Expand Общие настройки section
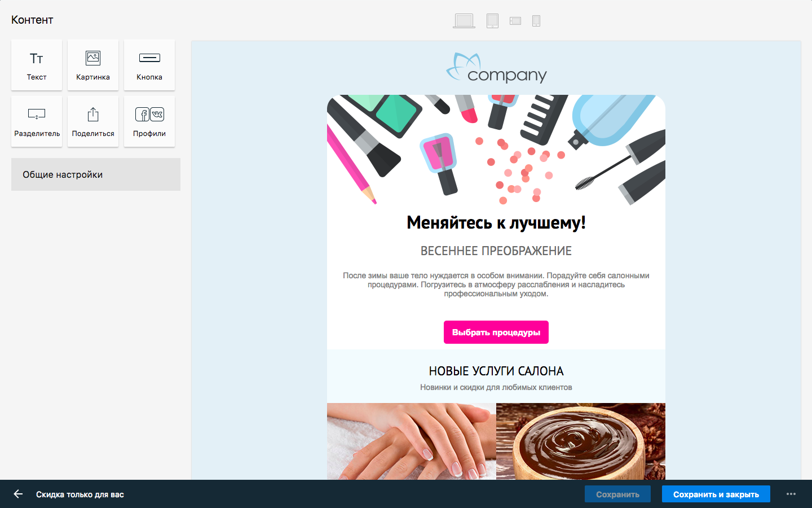 pos(96,174)
